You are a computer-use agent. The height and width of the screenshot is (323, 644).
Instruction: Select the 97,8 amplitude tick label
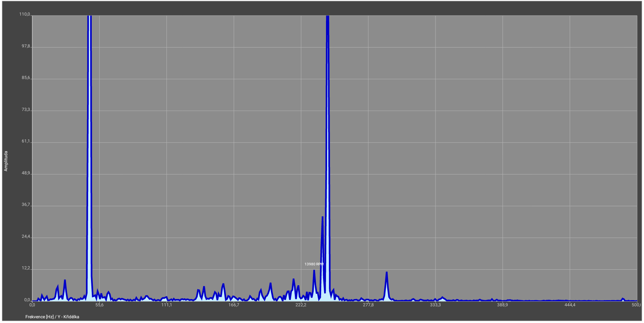tap(26, 46)
